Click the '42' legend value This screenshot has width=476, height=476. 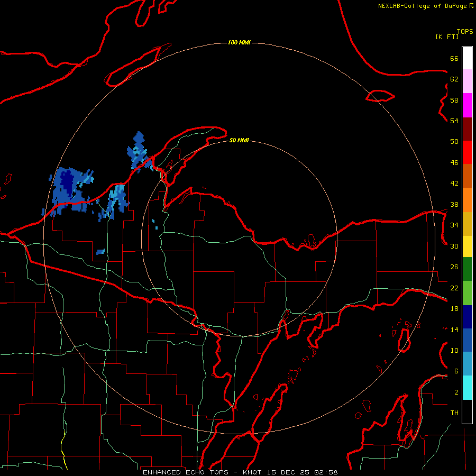[x=454, y=184]
